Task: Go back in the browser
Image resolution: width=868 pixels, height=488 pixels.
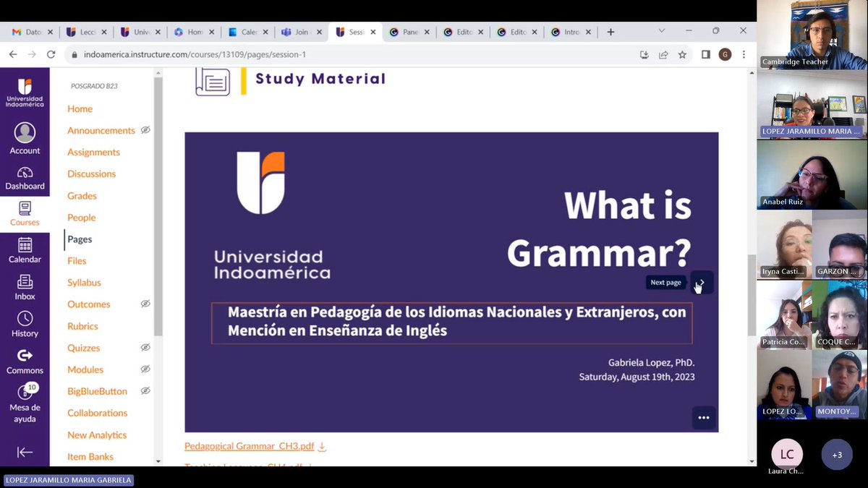Action: pyautogui.click(x=13, y=54)
